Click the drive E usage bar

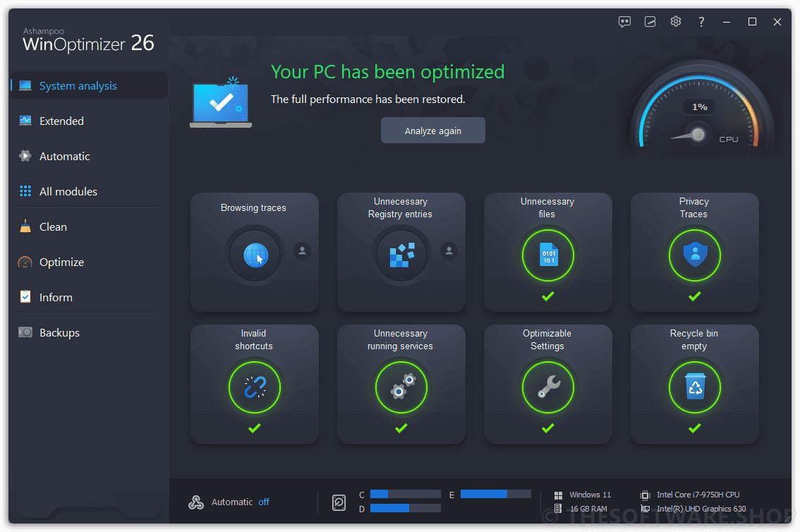[496, 494]
